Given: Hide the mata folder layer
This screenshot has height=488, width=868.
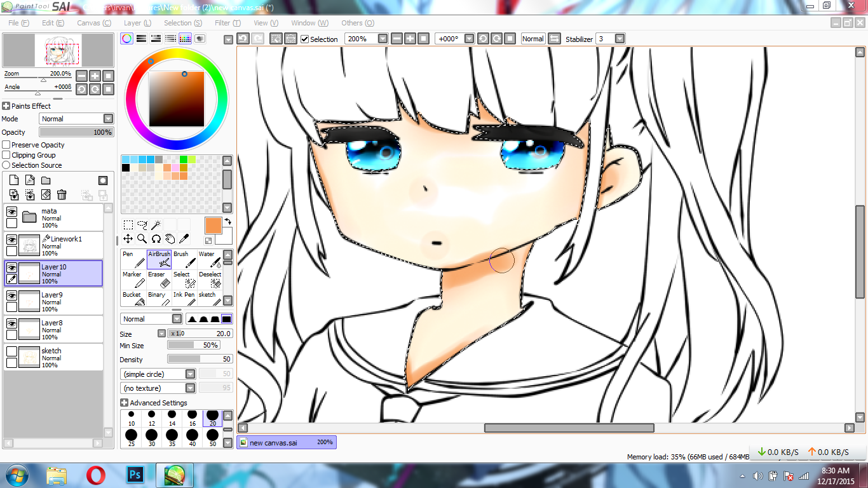Looking at the screenshot, I should [11, 211].
